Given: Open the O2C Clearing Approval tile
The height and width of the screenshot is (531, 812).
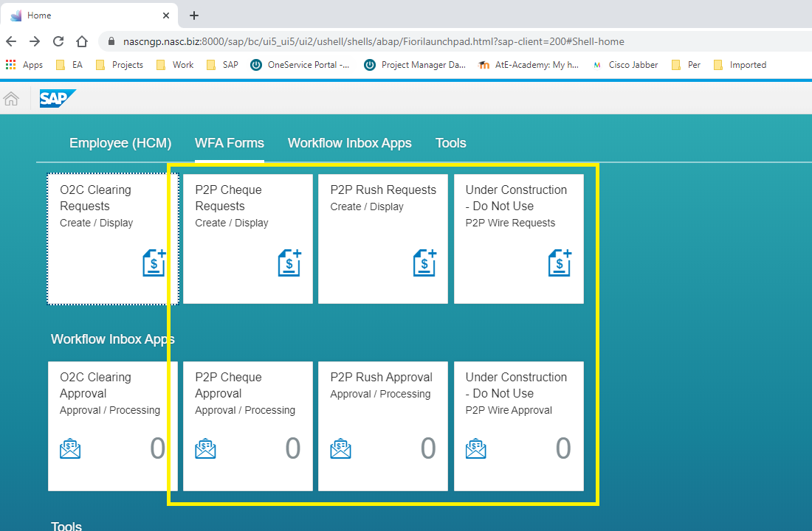Looking at the screenshot, I should 113,426.
